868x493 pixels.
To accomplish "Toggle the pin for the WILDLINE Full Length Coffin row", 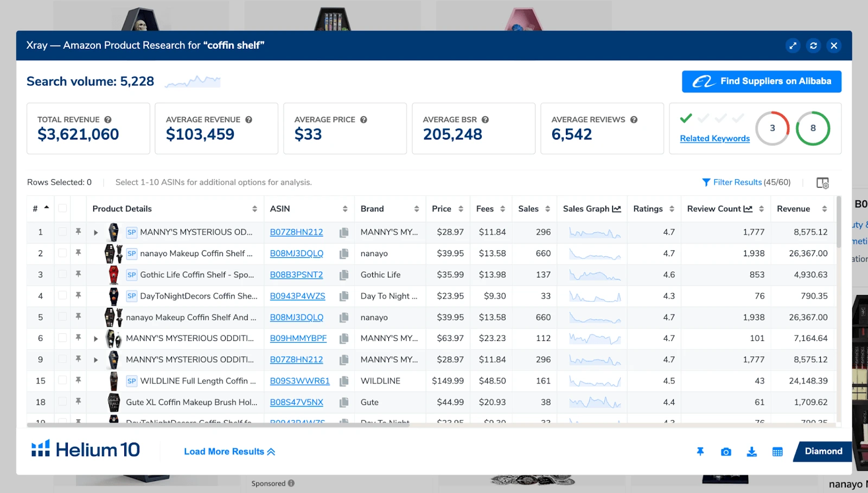I will coord(79,381).
